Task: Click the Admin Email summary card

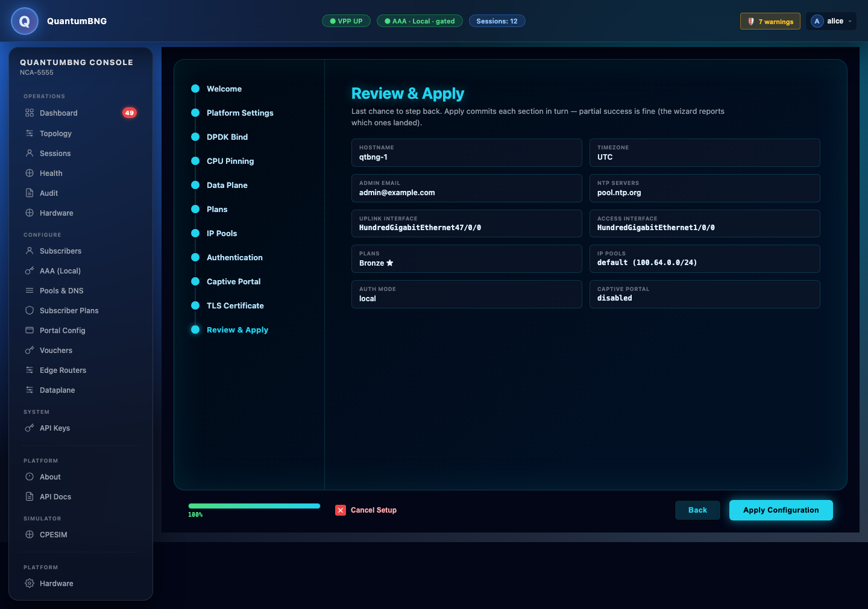Action: tap(467, 188)
